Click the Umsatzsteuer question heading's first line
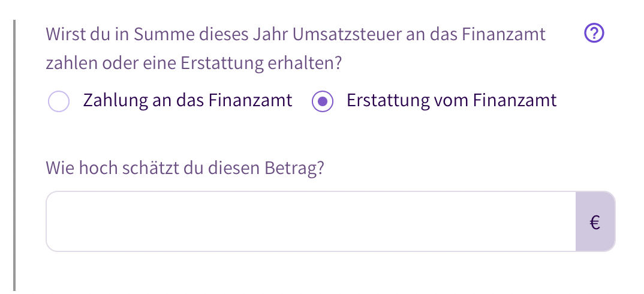Viewport: 644px width, 294px height. 296,34
